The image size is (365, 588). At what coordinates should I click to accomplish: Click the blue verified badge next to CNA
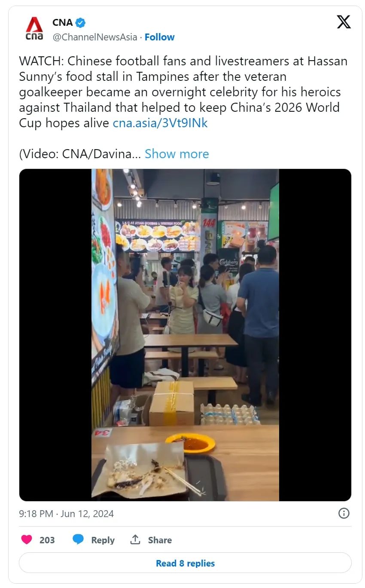(x=81, y=22)
